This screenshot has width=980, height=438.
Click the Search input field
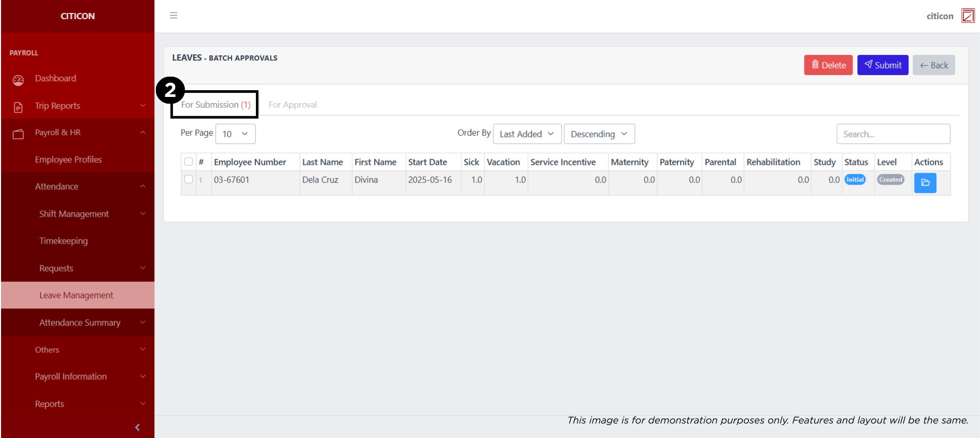893,134
